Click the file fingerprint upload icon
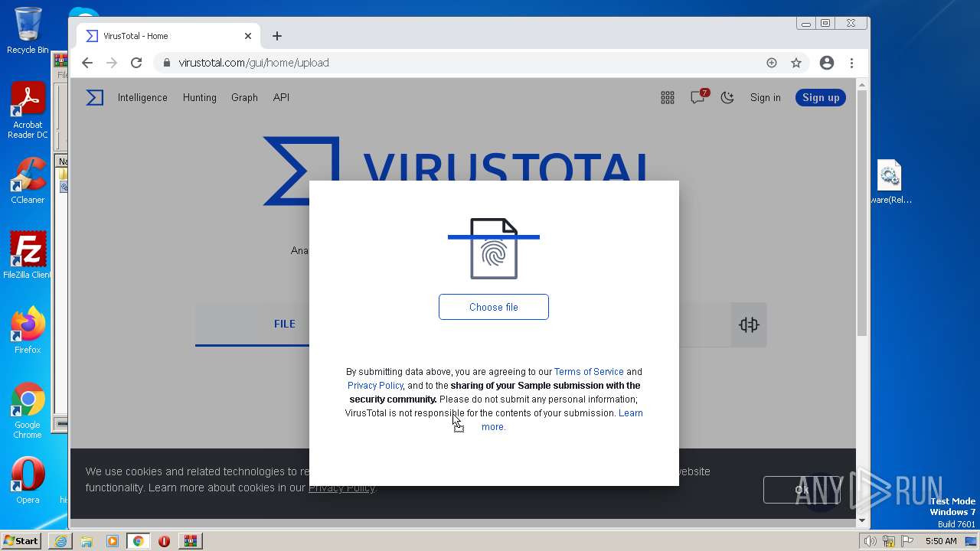980x551 pixels. pyautogui.click(x=494, y=249)
